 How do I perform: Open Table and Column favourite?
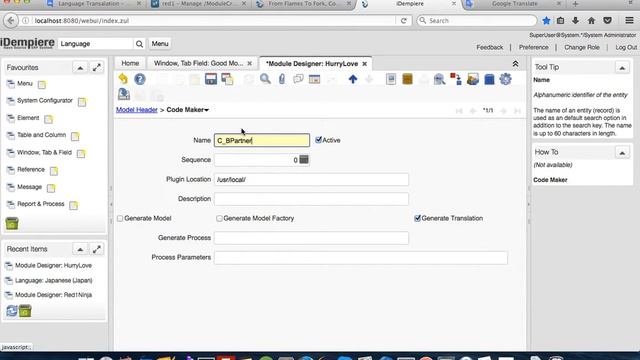pos(42,135)
